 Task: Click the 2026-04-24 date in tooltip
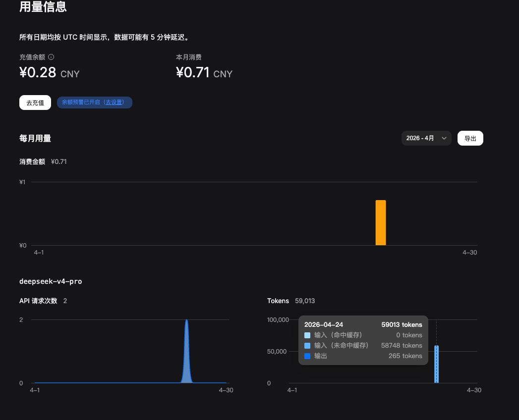tap(324, 325)
